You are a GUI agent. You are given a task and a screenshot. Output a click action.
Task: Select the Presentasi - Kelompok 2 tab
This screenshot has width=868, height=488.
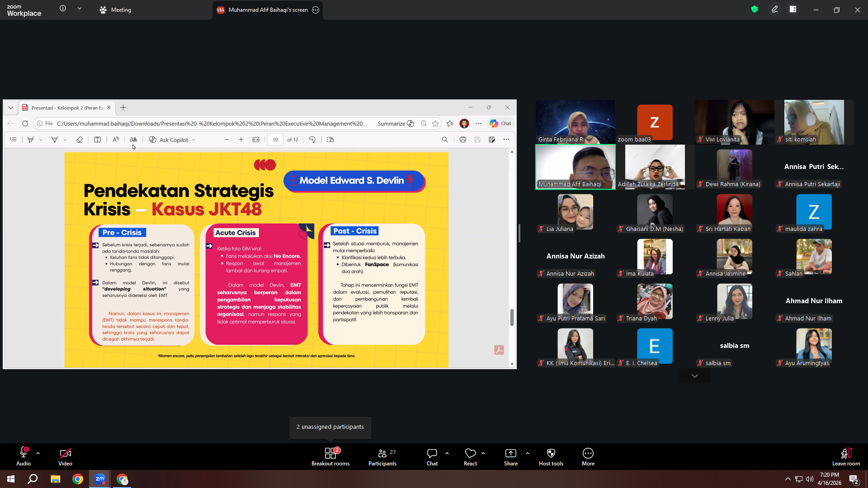click(67, 108)
